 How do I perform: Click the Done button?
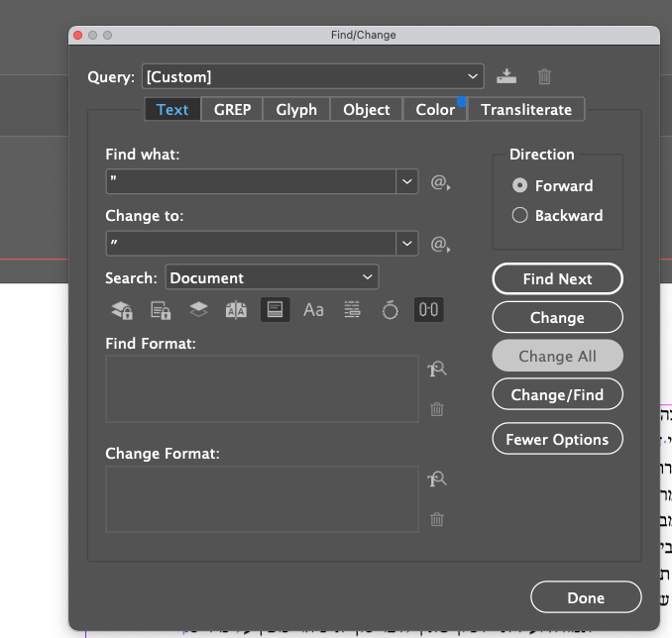coord(586,597)
